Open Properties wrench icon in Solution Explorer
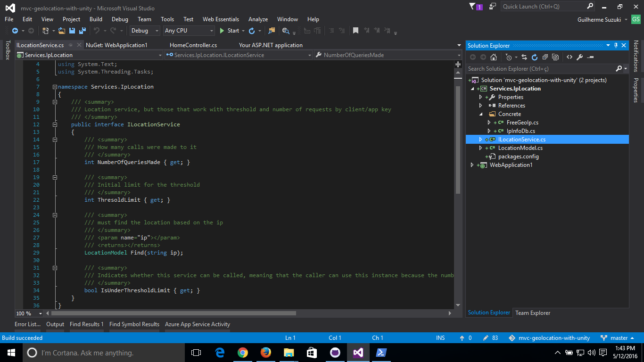The image size is (644, 362). [x=579, y=57]
